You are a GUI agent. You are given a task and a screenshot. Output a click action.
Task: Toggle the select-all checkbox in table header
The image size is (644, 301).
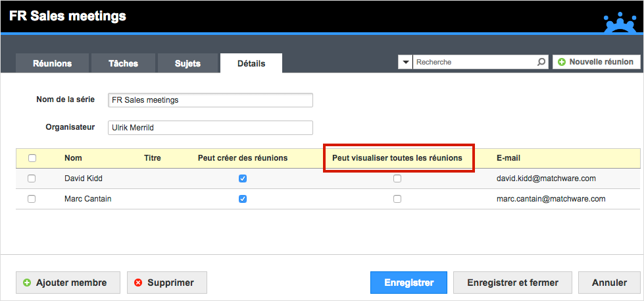[x=32, y=158]
